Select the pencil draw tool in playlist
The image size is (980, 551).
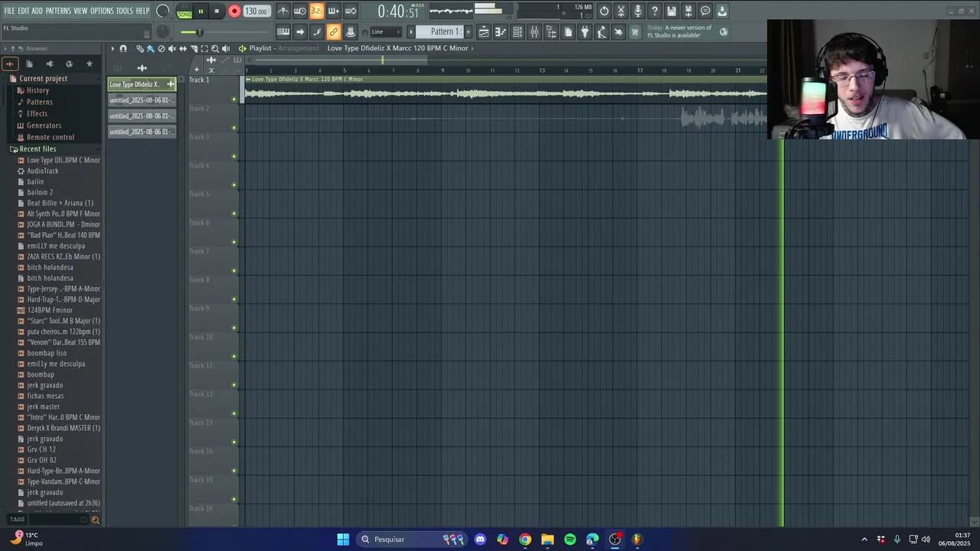point(140,48)
